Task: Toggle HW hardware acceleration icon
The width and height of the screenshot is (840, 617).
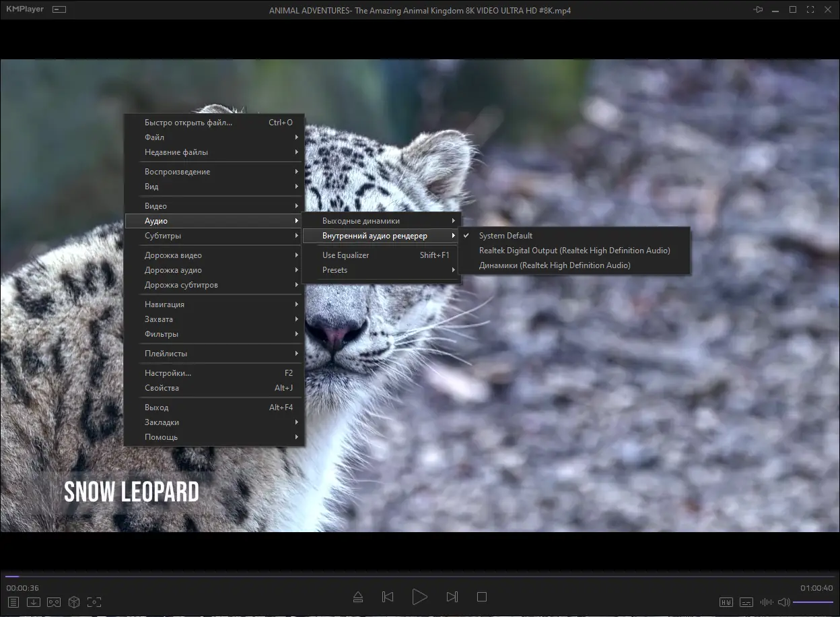Action: pos(726,602)
